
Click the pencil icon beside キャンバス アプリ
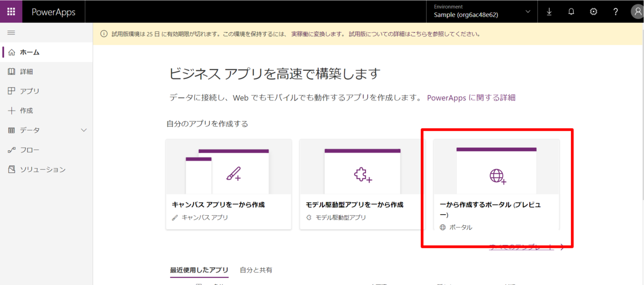point(175,217)
